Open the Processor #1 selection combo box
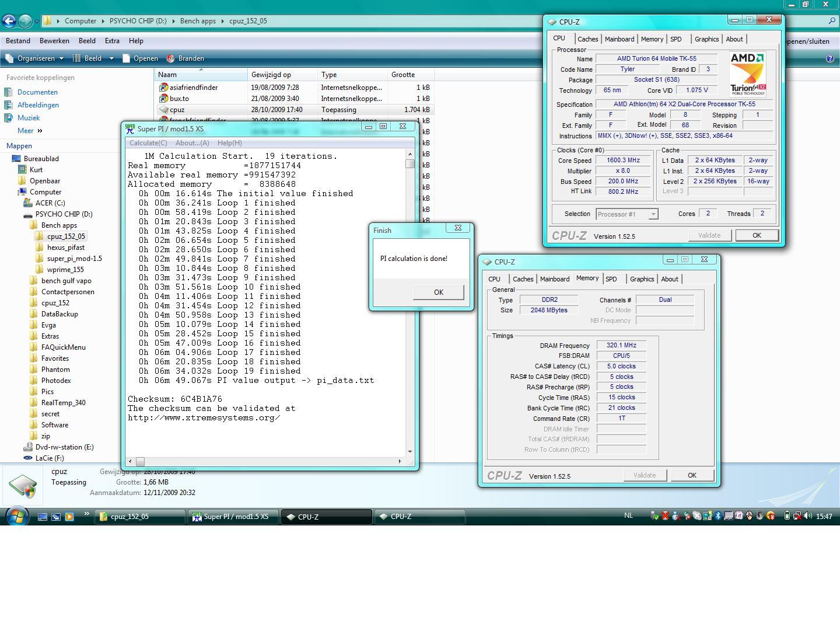The width and height of the screenshot is (840, 634). pyautogui.click(x=627, y=214)
